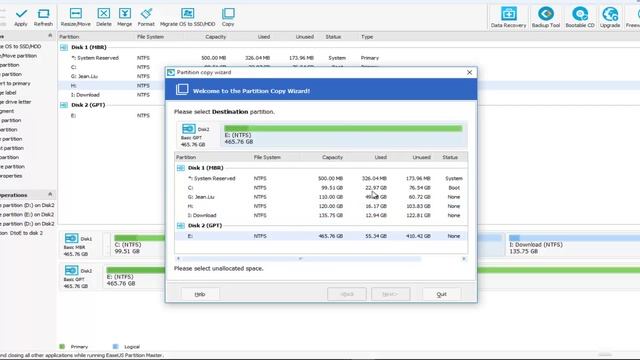Click Used column header in wizard
640x360 pixels.
pyautogui.click(x=380, y=157)
